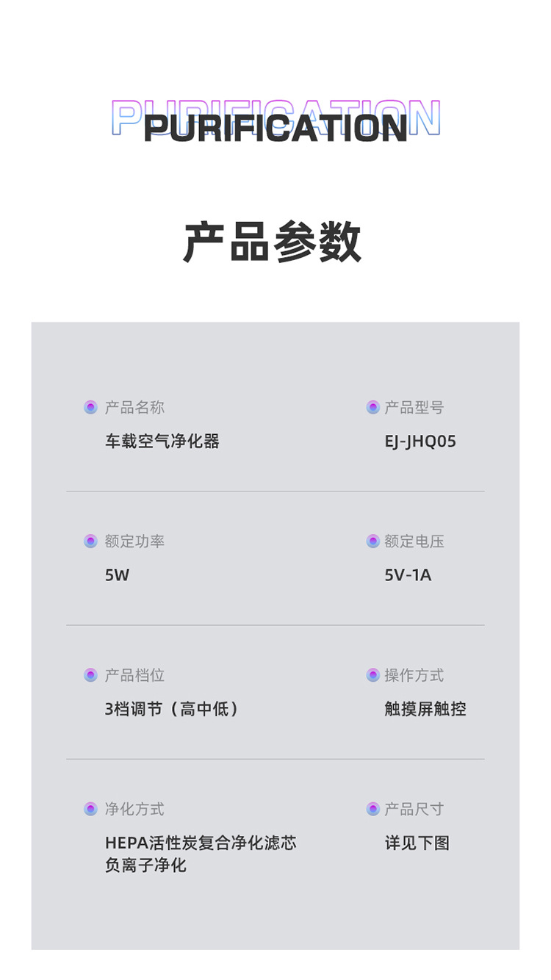This screenshot has height=980, width=551.
Task: Click the bullet dot beside 操作方式
Action: coord(373,675)
